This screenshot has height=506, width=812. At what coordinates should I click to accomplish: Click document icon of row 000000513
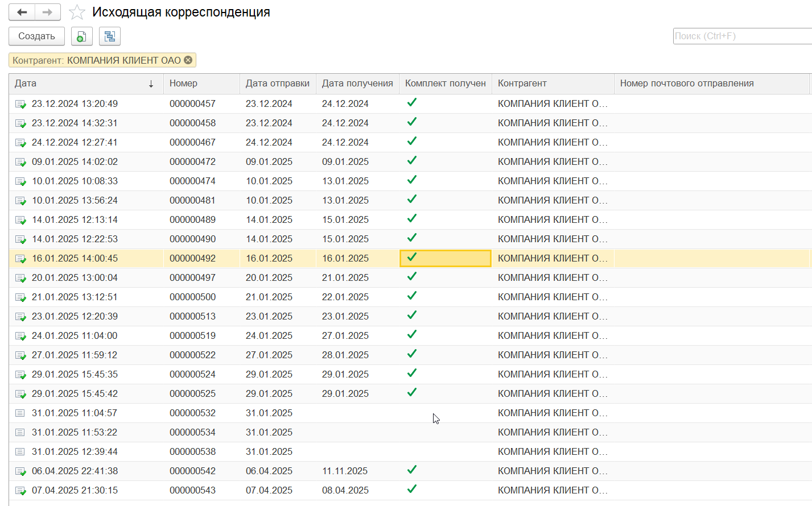(x=20, y=317)
